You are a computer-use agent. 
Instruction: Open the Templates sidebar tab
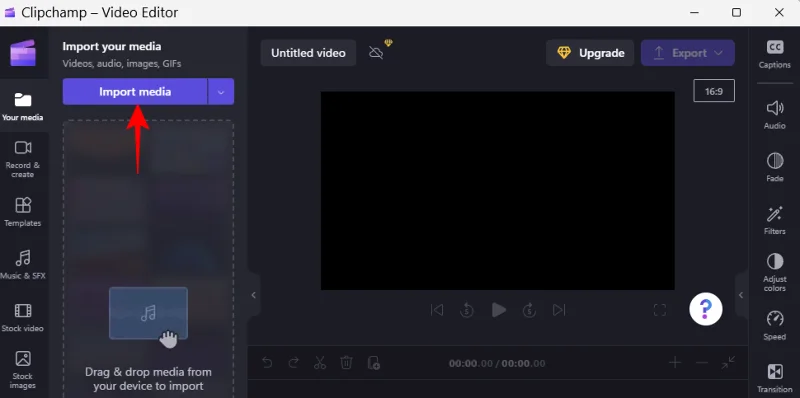[x=22, y=212]
